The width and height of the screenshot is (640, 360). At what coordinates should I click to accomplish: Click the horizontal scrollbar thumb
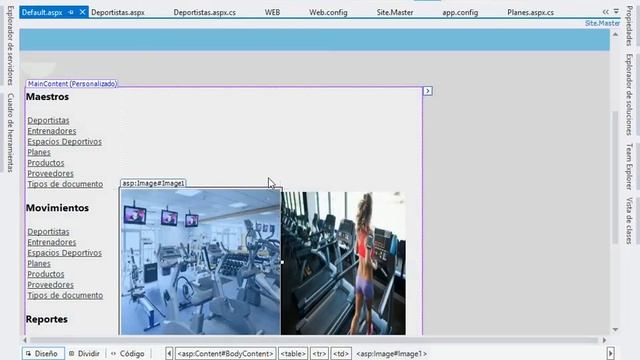pyautogui.click(x=313, y=340)
